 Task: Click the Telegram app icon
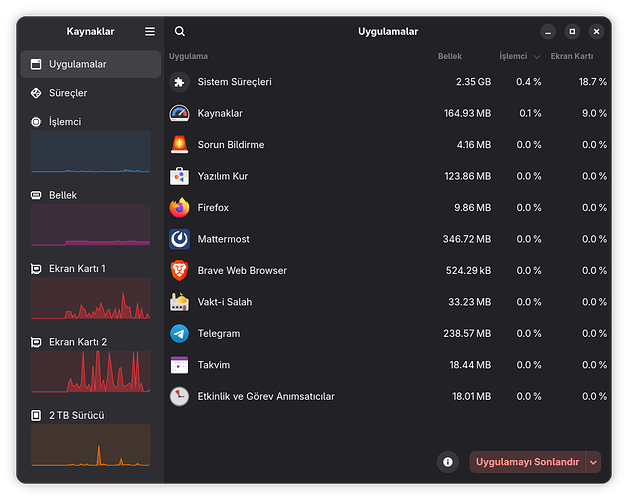[x=179, y=334]
